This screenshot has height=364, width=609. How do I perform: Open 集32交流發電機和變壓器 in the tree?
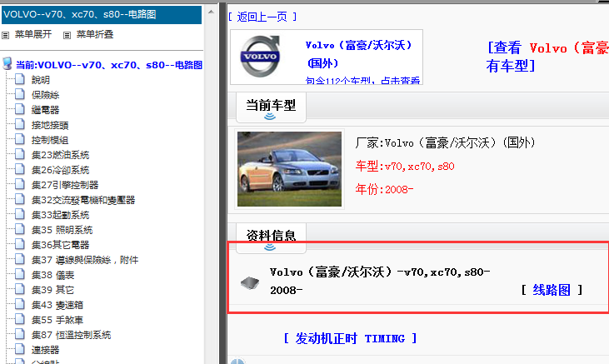pos(83,200)
